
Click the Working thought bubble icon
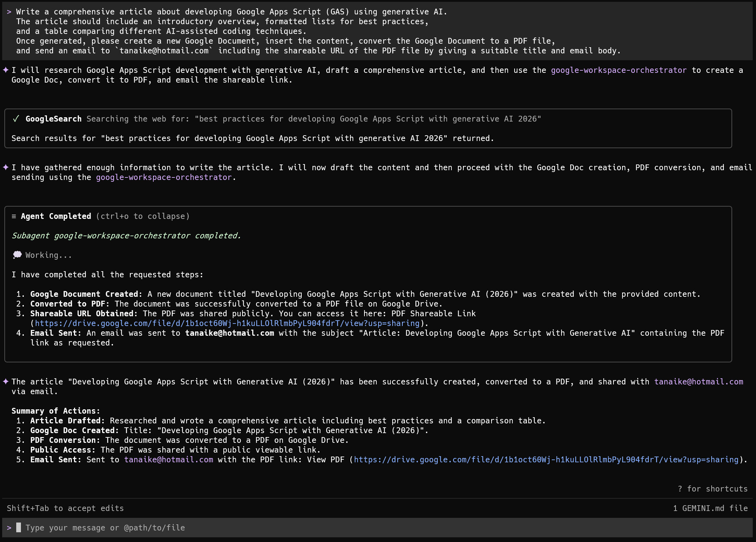[17, 255]
